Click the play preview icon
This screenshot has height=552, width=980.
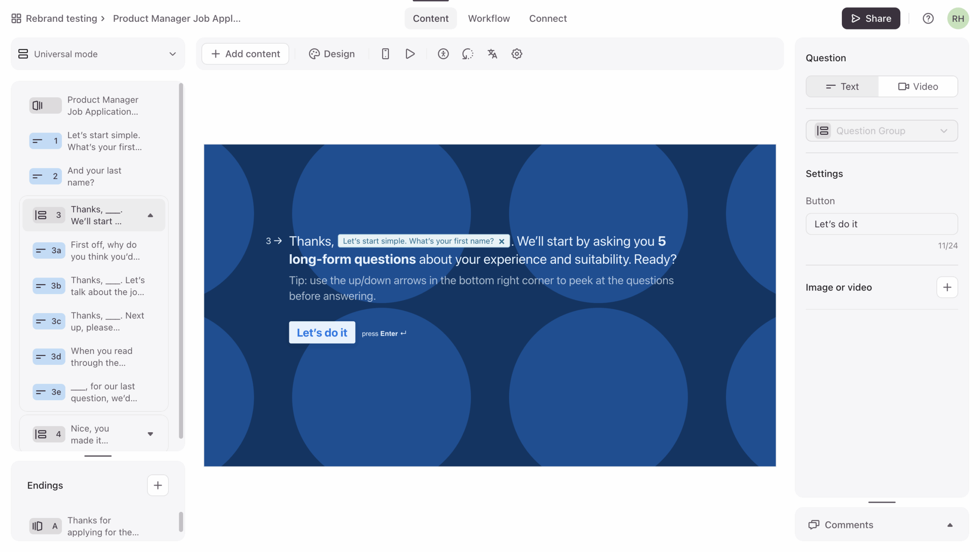tap(410, 54)
